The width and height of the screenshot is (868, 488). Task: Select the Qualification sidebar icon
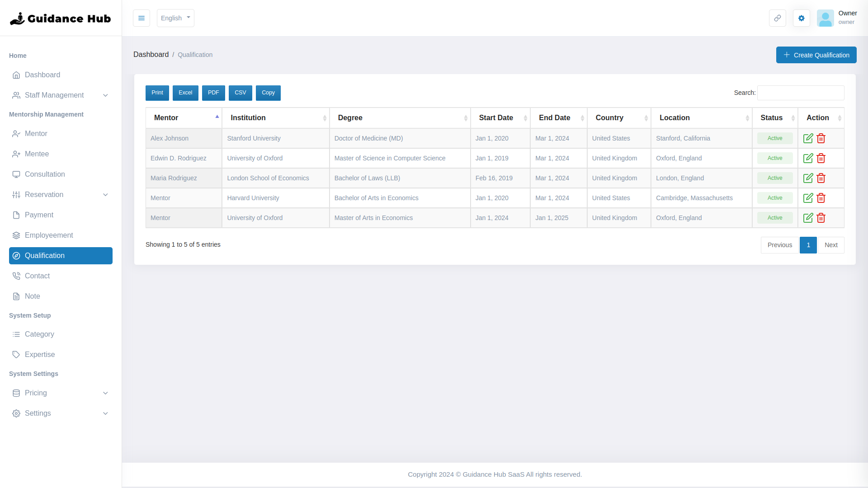coord(16,256)
